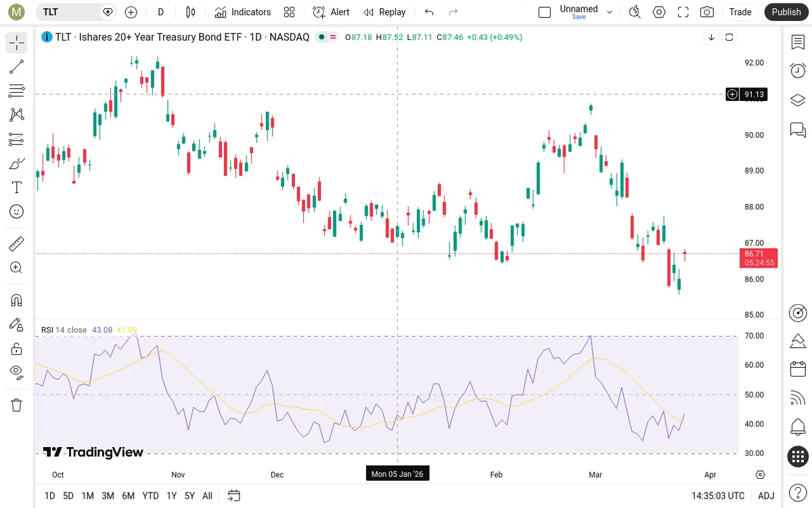Open the user profile menu M

[x=17, y=12]
